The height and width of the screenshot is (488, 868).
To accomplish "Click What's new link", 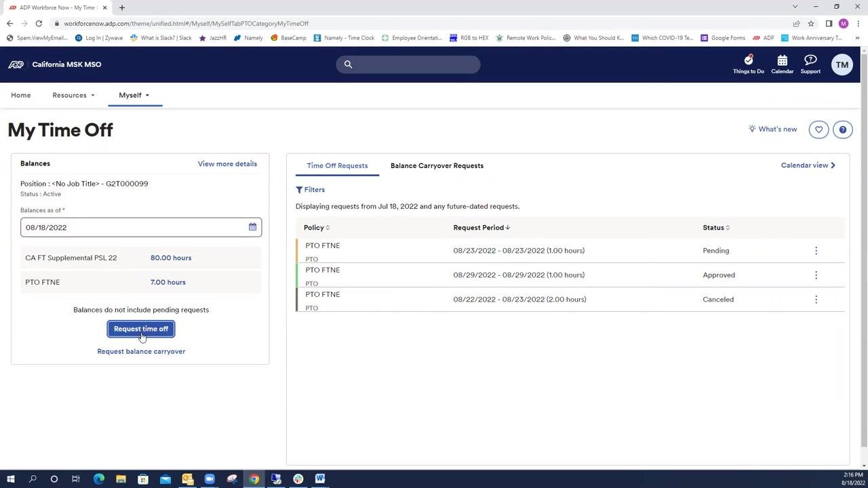I will (x=772, y=129).
